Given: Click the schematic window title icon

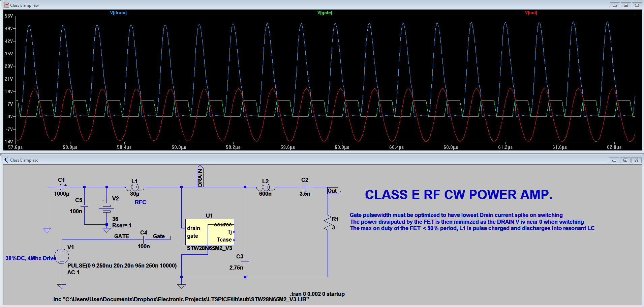Looking at the screenshot, I should tap(6, 160).
